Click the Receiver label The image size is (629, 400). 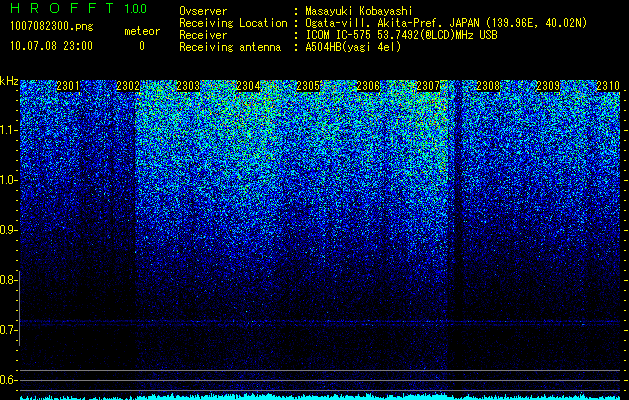tap(203, 35)
